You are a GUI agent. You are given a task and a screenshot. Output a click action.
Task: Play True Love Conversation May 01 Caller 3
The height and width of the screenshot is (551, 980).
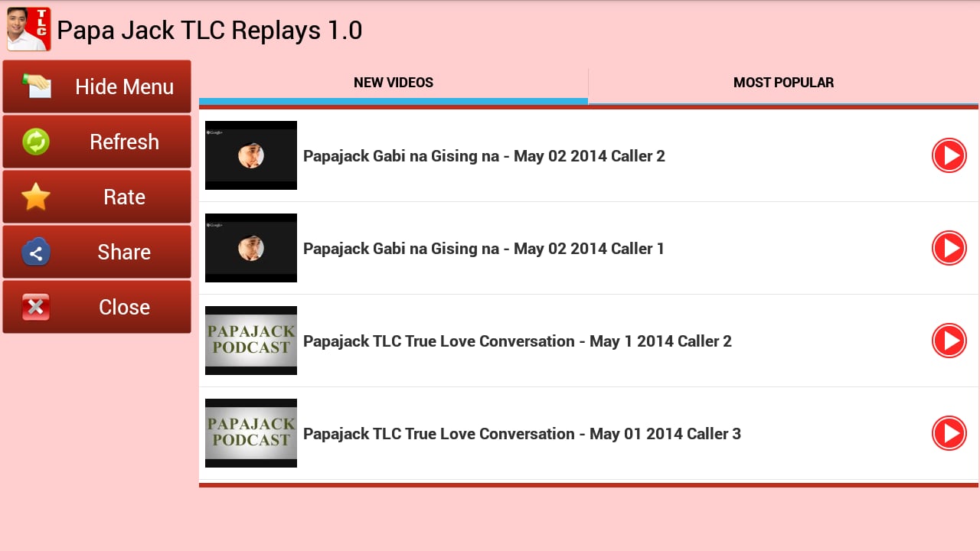point(949,433)
